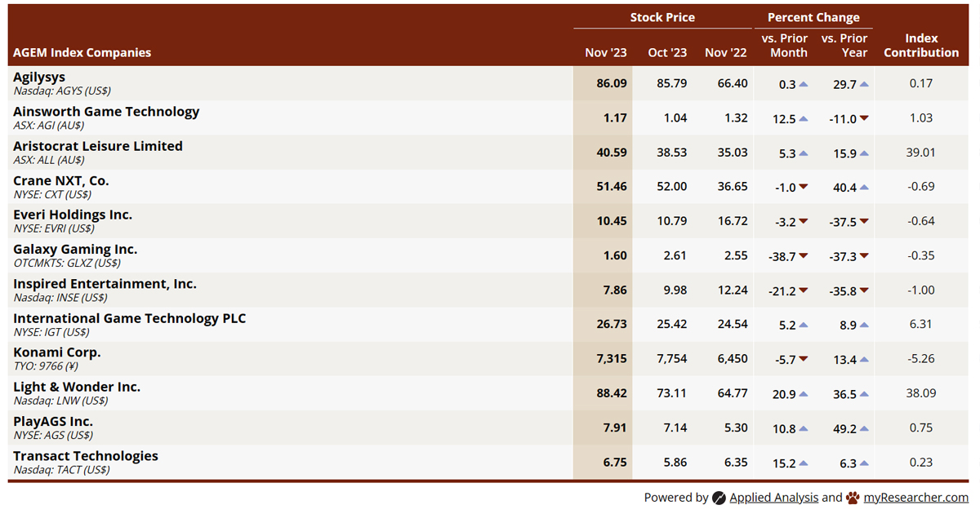Click Ainsworth prior-month up arrow
This screenshot has height=514, width=980.
[x=804, y=118]
